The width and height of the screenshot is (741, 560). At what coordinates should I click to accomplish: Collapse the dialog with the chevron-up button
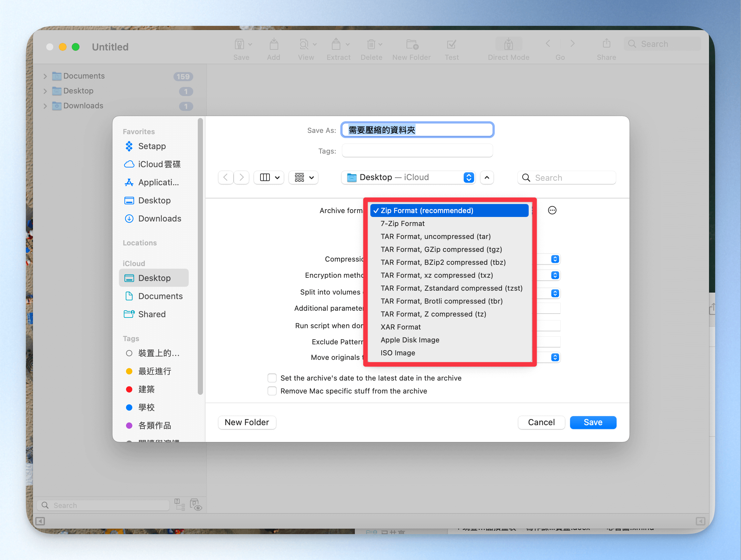pyautogui.click(x=487, y=177)
